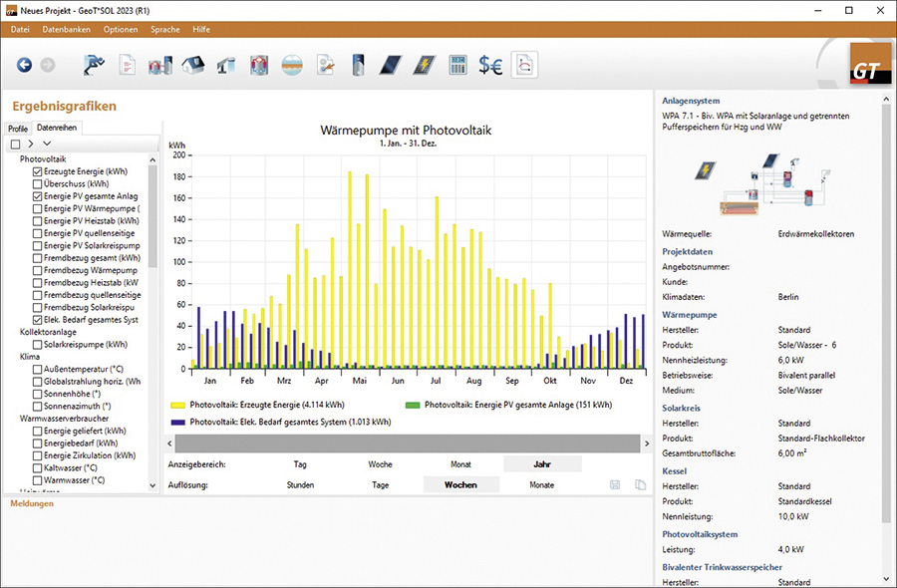This screenshot has width=897, height=588.
Task: Open the calculator icon in toolbar
Action: [457, 65]
